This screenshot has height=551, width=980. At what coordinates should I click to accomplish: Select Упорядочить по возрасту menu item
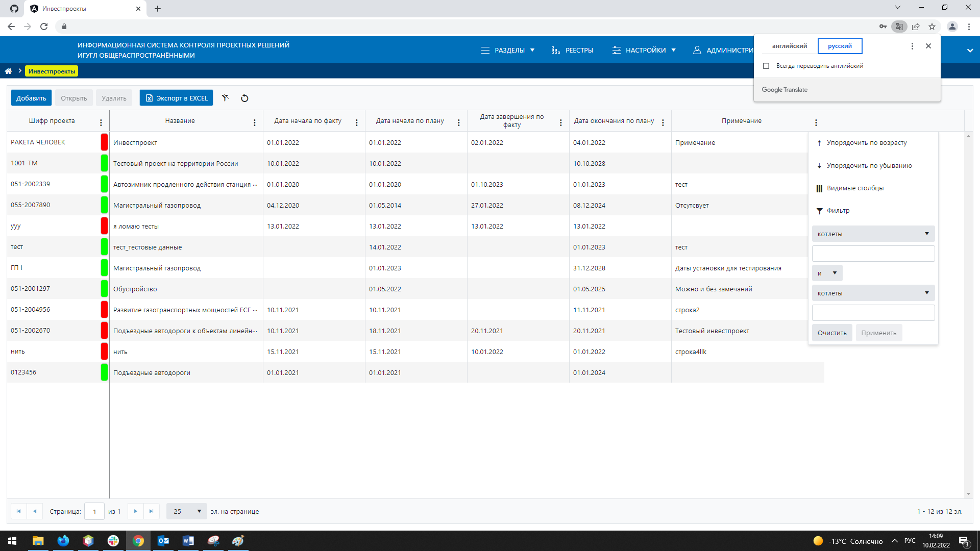coord(873,143)
